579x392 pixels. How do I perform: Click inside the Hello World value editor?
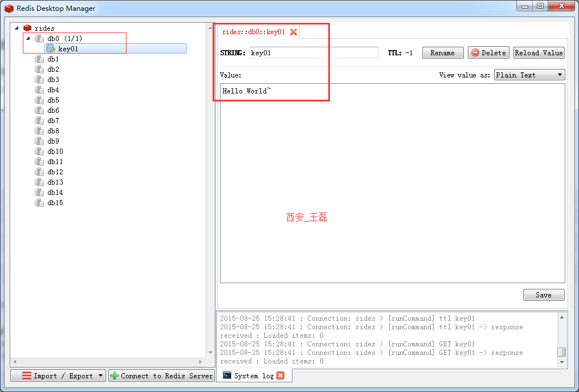coord(393,183)
